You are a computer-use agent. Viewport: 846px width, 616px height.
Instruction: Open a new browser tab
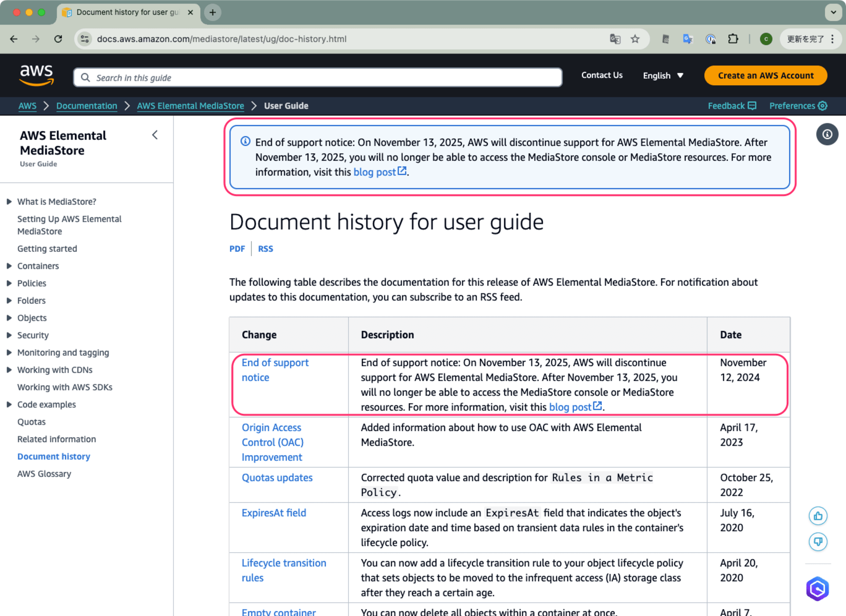pyautogui.click(x=213, y=12)
